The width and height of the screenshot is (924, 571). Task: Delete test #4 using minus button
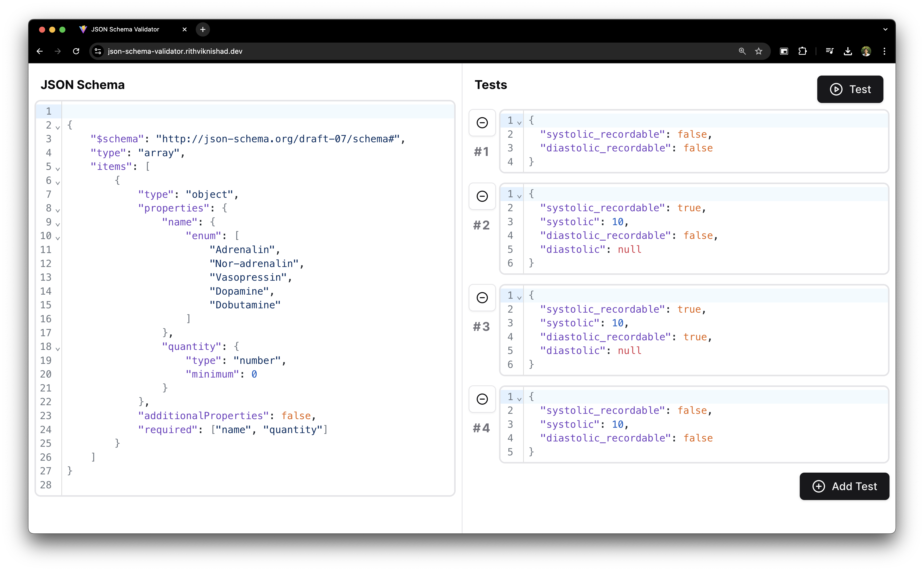pos(482,399)
